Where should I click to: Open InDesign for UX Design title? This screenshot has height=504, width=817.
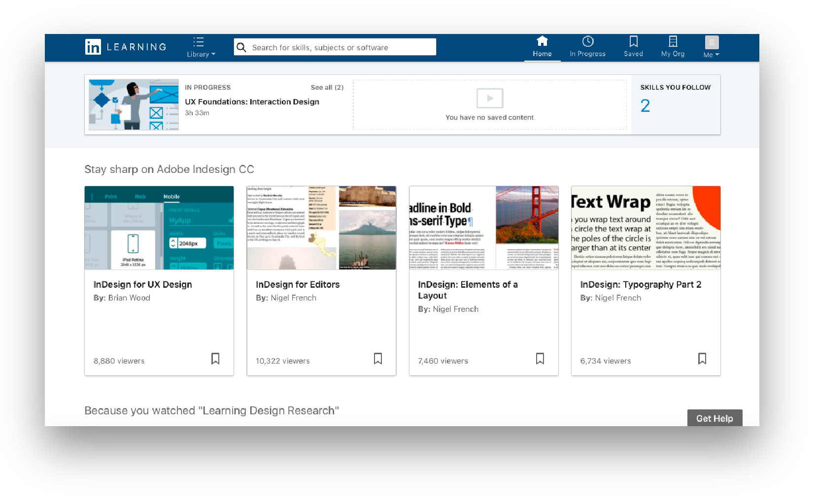tap(143, 284)
